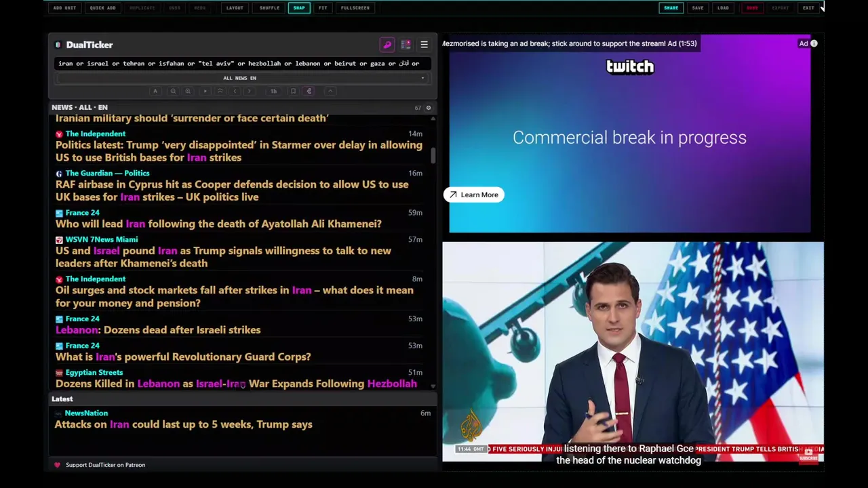Open the 'RAF airbase in Cyprus hit' headline

point(232,190)
